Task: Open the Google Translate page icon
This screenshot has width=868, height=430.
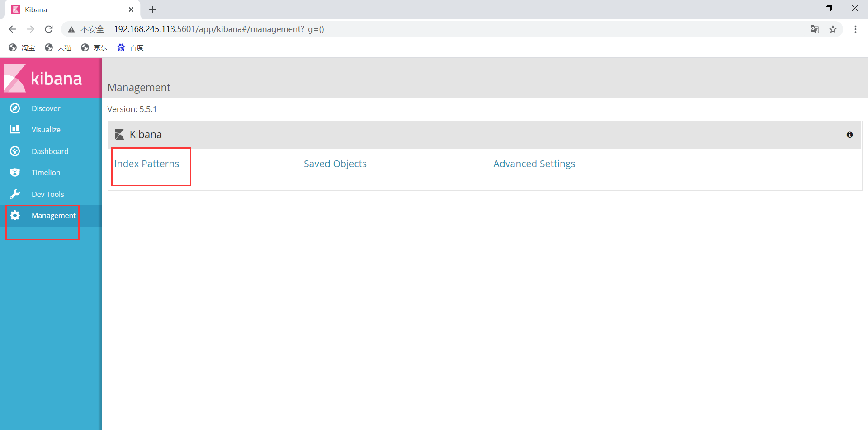Action: click(x=815, y=29)
